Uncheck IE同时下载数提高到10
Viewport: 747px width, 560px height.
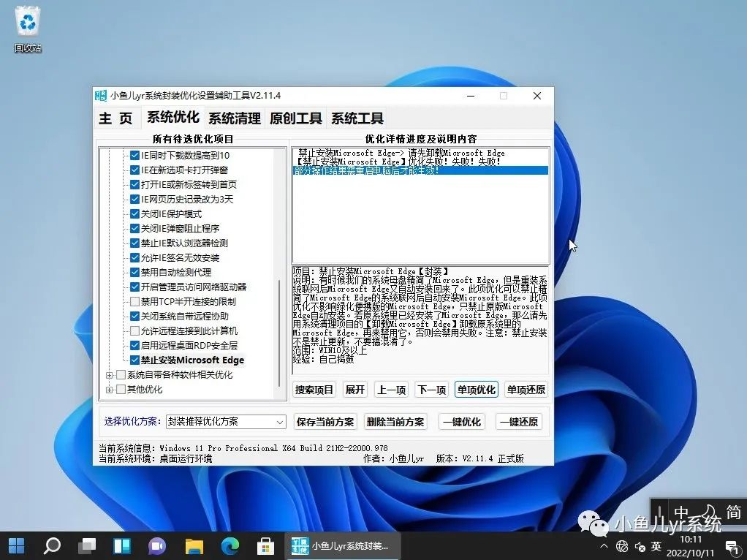click(x=134, y=156)
